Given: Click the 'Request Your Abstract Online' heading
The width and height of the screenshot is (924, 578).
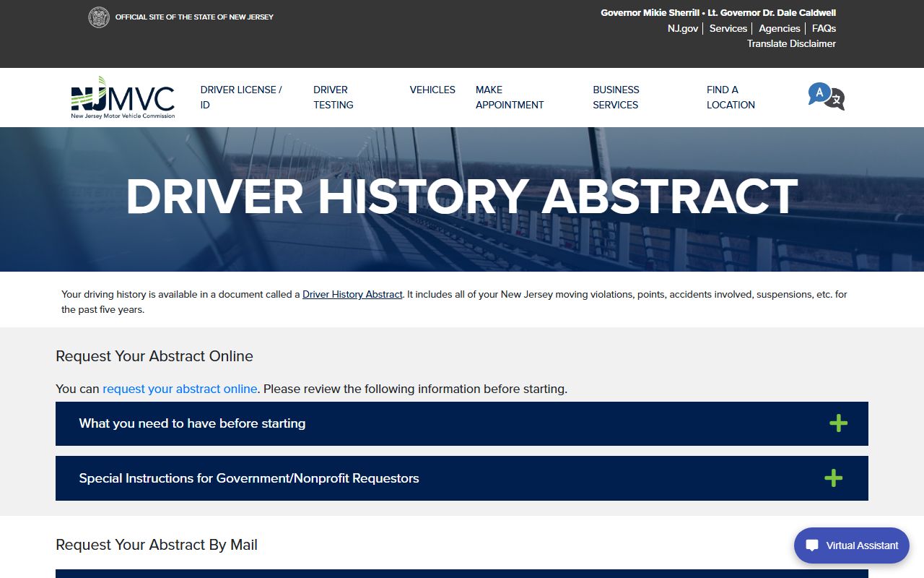Looking at the screenshot, I should coord(154,356).
